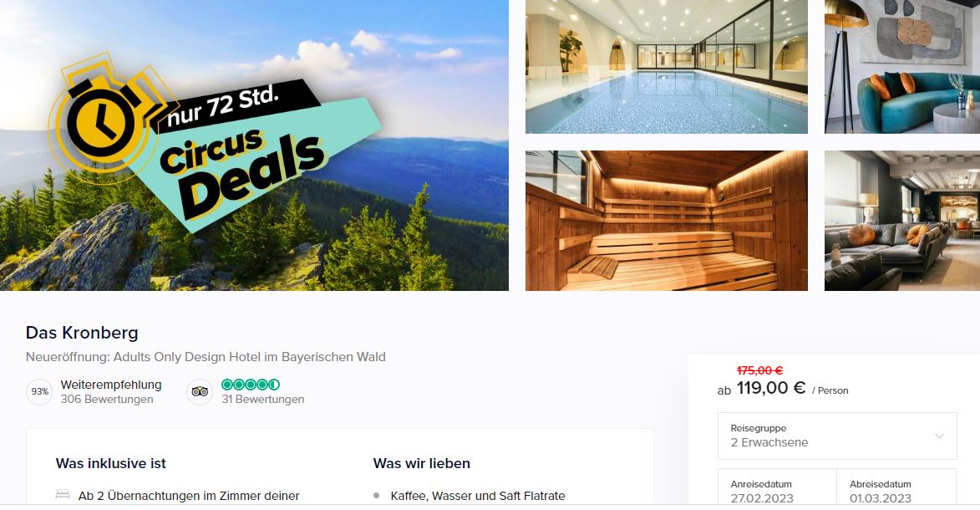Click the 93% recommendation badge

click(x=39, y=392)
